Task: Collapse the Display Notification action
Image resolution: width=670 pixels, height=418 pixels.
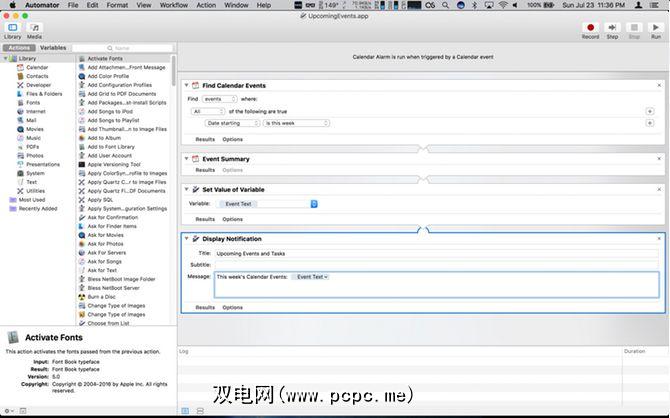Action: (187, 239)
